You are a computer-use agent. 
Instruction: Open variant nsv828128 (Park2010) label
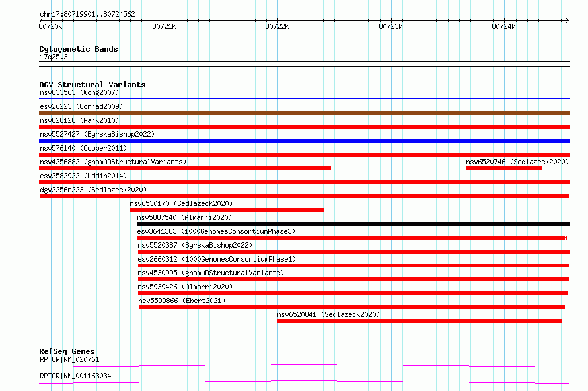79,120
